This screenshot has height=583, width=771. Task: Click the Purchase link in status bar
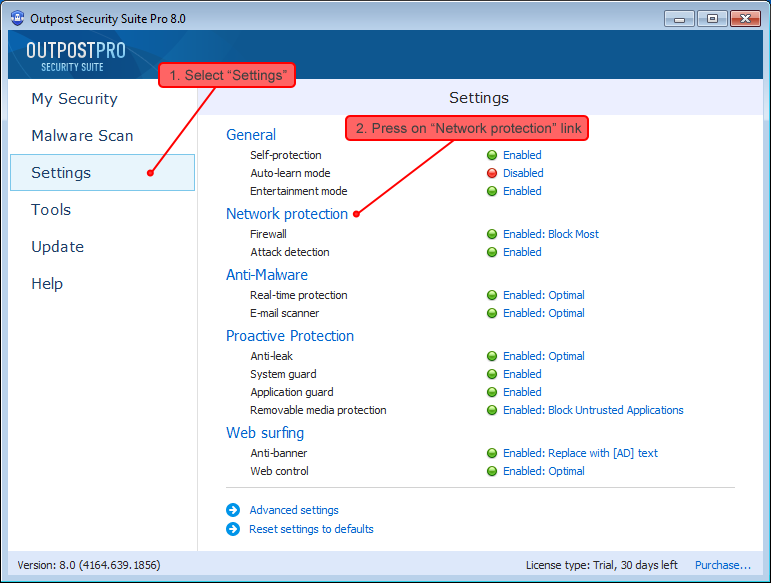723,565
